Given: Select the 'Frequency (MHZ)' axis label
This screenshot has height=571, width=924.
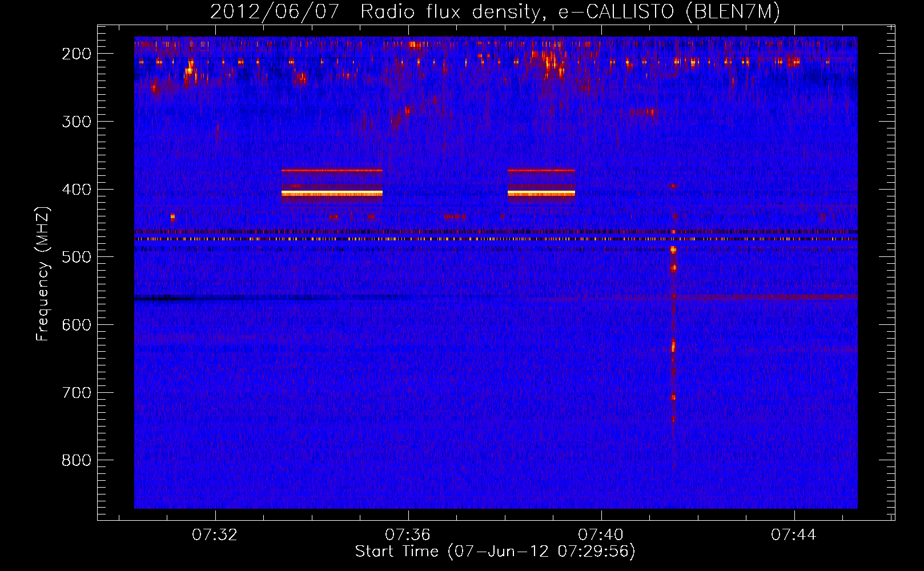Looking at the screenshot, I should coord(43,274).
